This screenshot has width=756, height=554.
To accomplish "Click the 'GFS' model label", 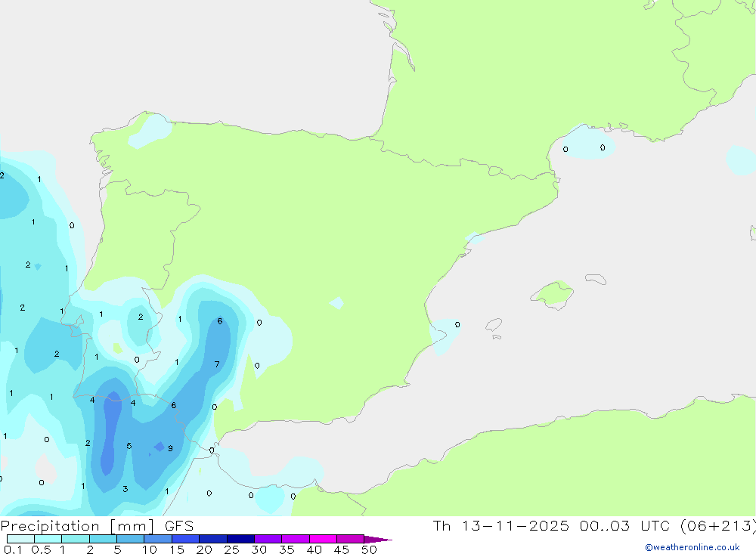I will (x=179, y=525).
